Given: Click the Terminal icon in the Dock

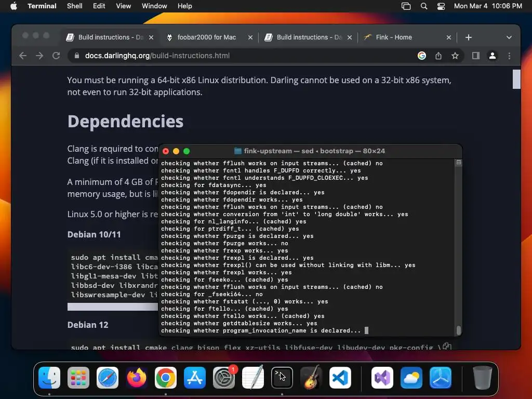Looking at the screenshot, I should 282,378.
